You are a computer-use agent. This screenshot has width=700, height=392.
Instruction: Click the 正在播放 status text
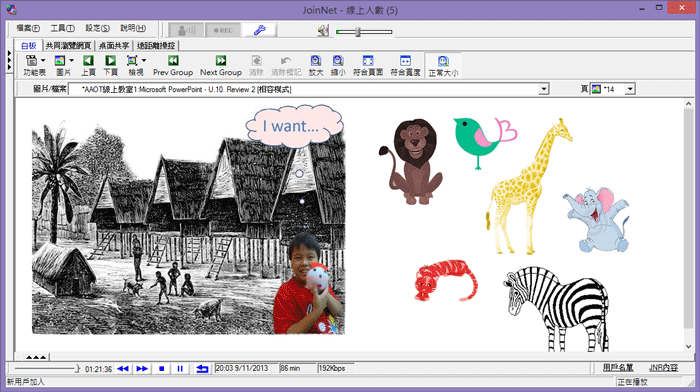(x=633, y=382)
